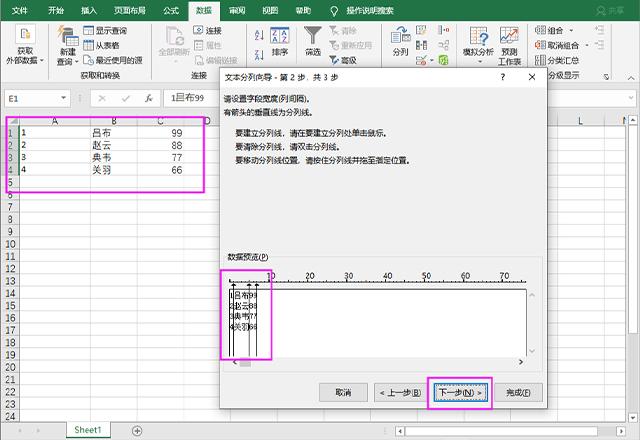Image resolution: width=640 pixels, height=440 pixels.
Task: Click 取消 in the wizard dialog
Action: (x=343, y=393)
